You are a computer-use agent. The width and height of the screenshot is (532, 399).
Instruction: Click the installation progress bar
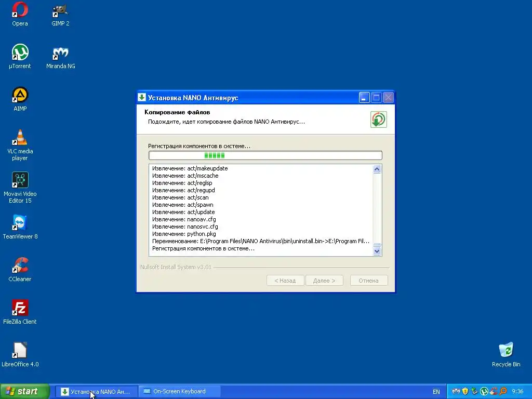[x=265, y=155]
